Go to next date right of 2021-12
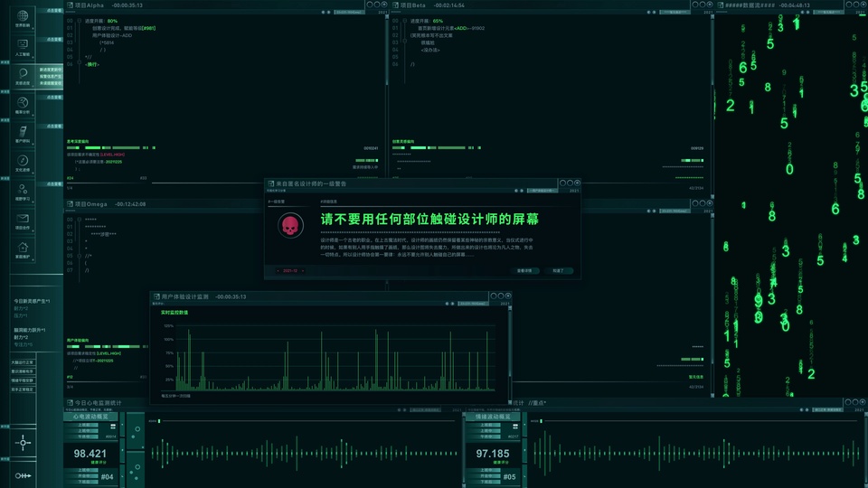Viewport: 868px width, 488px height. [x=303, y=270]
